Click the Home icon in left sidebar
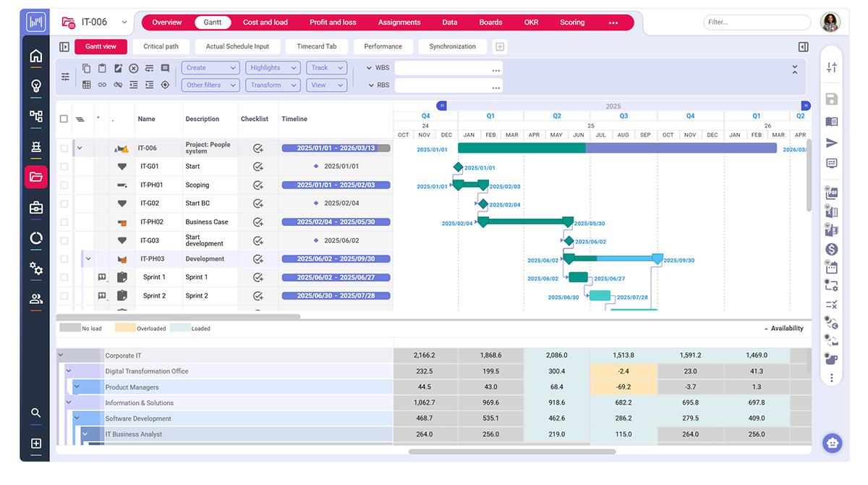868x485 pixels. [x=35, y=56]
